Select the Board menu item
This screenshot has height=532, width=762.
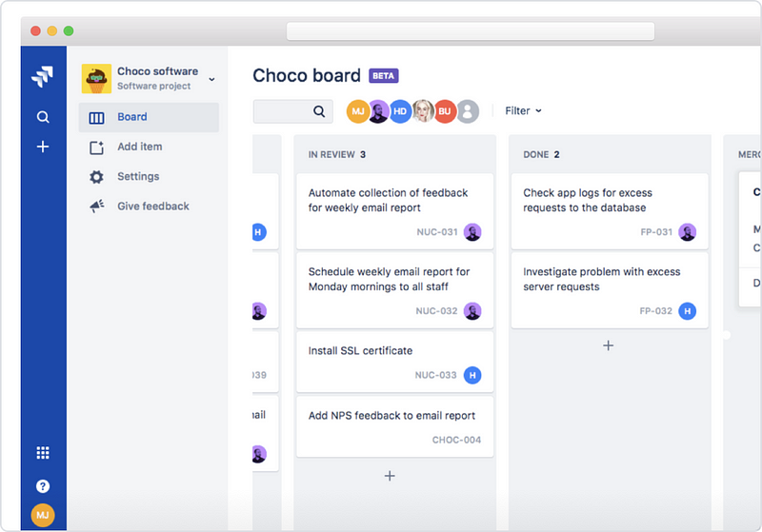point(132,117)
